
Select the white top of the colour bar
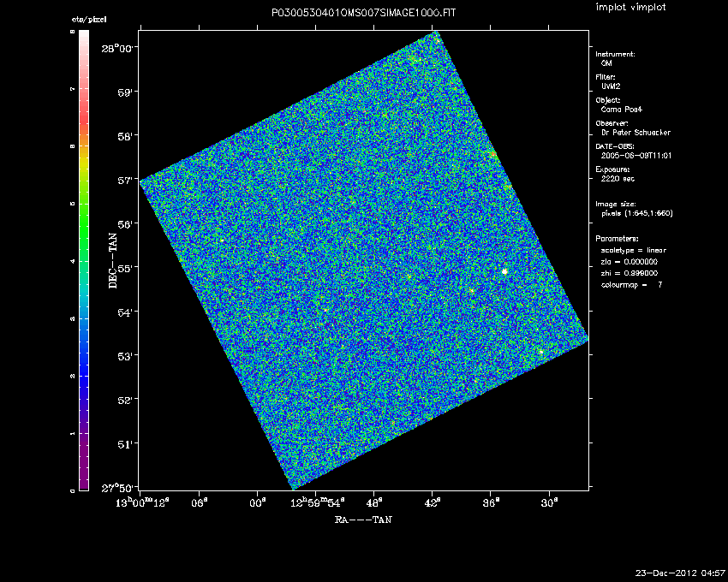tap(84, 36)
